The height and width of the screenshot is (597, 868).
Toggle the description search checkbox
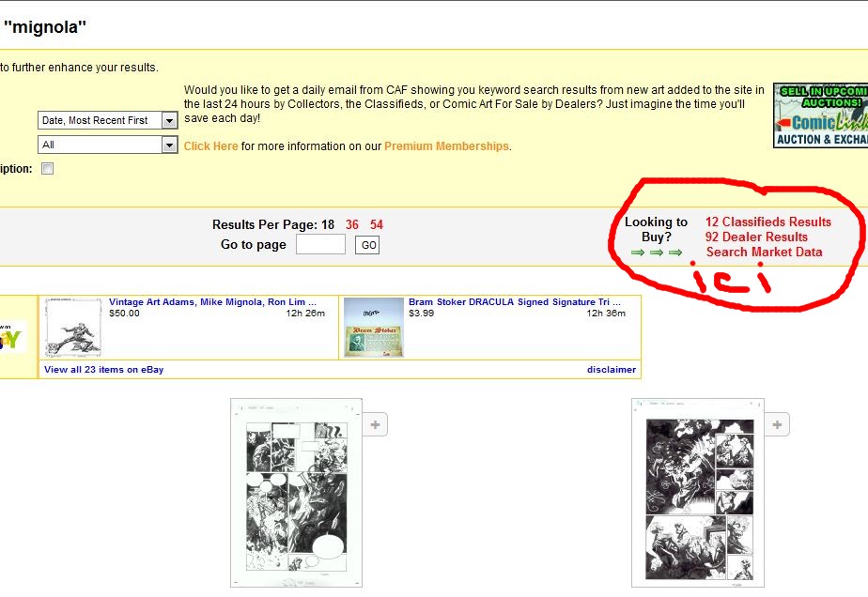(48, 169)
